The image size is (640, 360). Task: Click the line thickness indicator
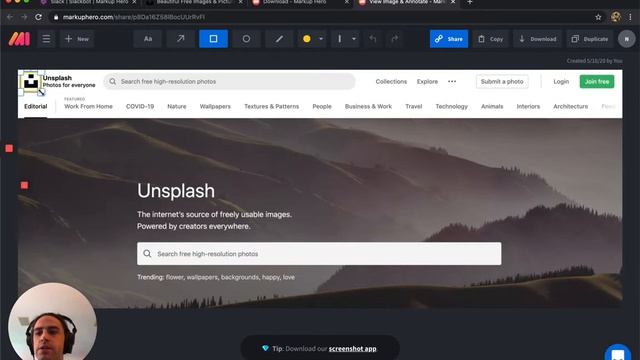click(340, 39)
